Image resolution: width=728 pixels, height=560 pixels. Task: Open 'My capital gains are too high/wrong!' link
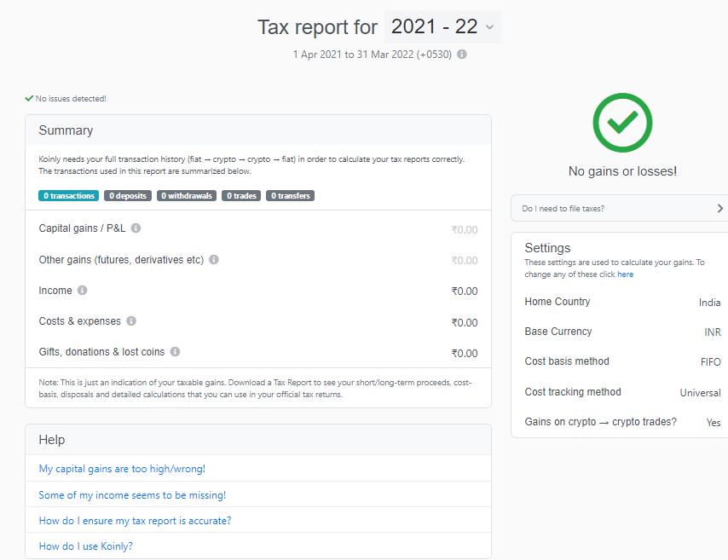122,469
